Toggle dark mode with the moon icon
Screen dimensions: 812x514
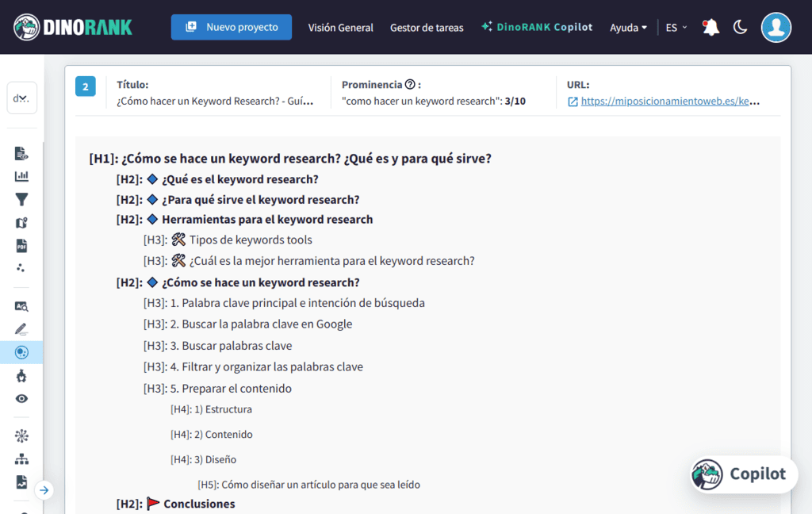coord(740,28)
